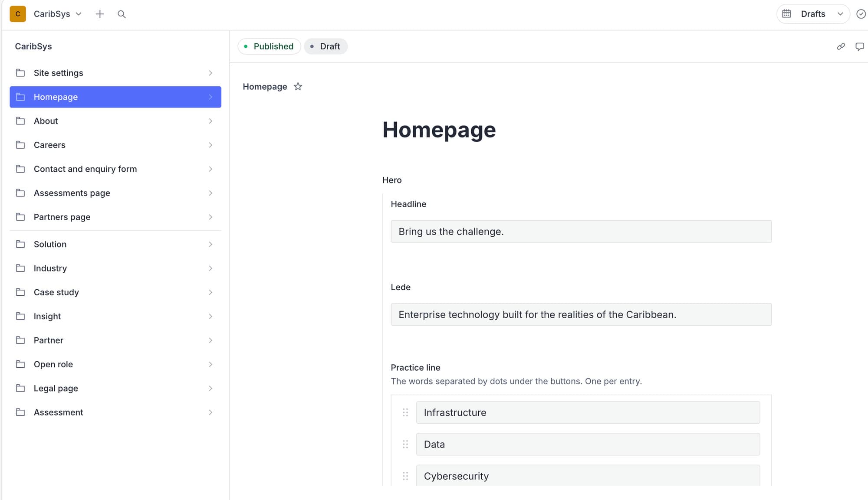The height and width of the screenshot is (500, 868).
Task: Open the search magnifier icon
Action: 122,14
